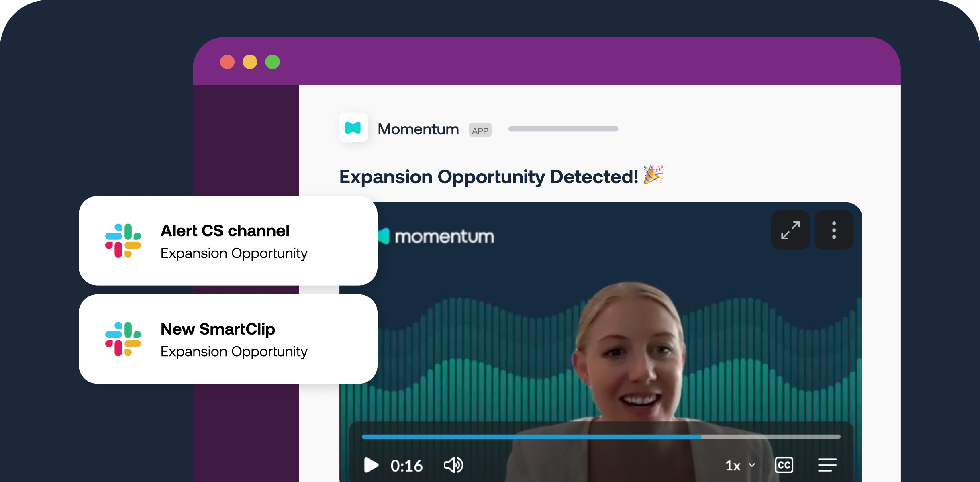Click the Slack logo on Alert CS channel
The image size is (980, 482).
tap(123, 241)
